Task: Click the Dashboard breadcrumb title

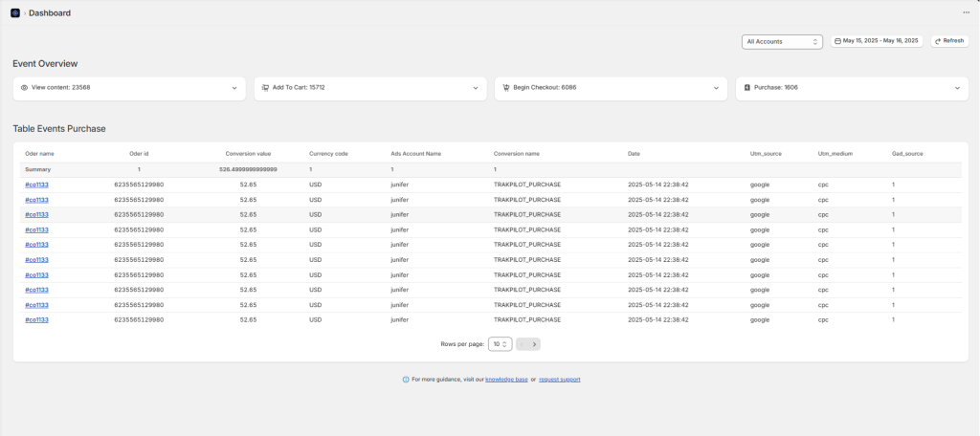Action: click(50, 13)
